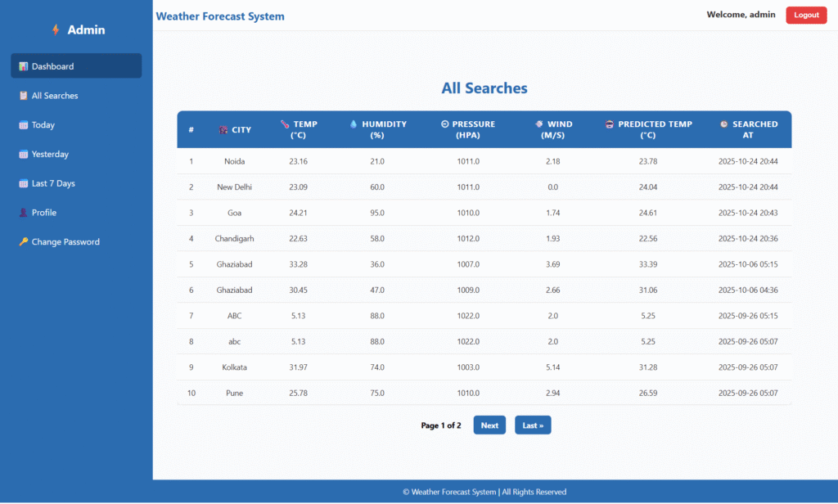Viewport: 838px width, 504px height.
Task: Open the All Searches sidebar item
Action: 55,96
